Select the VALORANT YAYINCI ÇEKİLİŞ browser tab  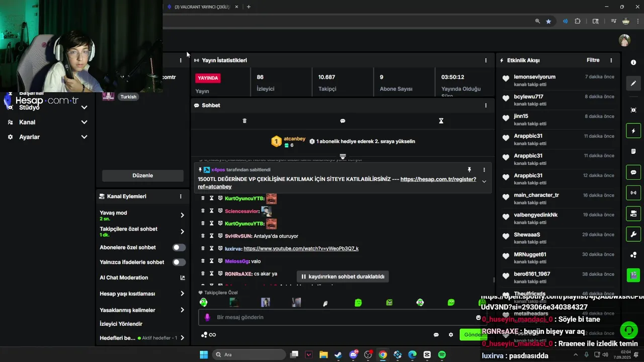pyautogui.click(x=202, y=7)
